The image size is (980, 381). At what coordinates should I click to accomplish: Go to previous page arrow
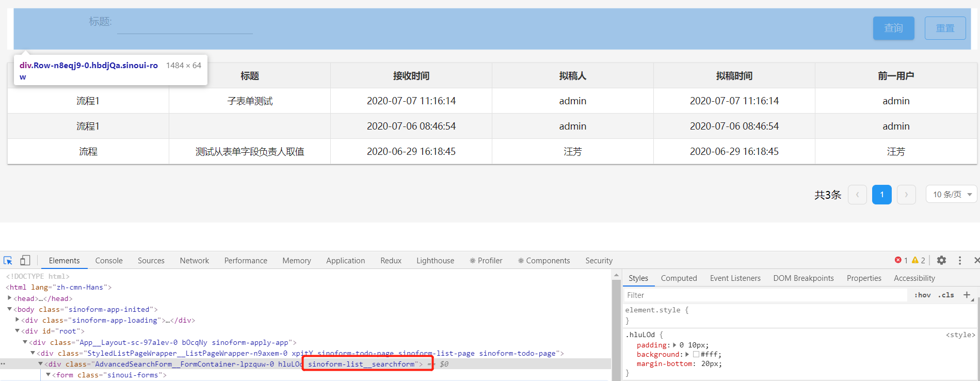tap(858, 195)
